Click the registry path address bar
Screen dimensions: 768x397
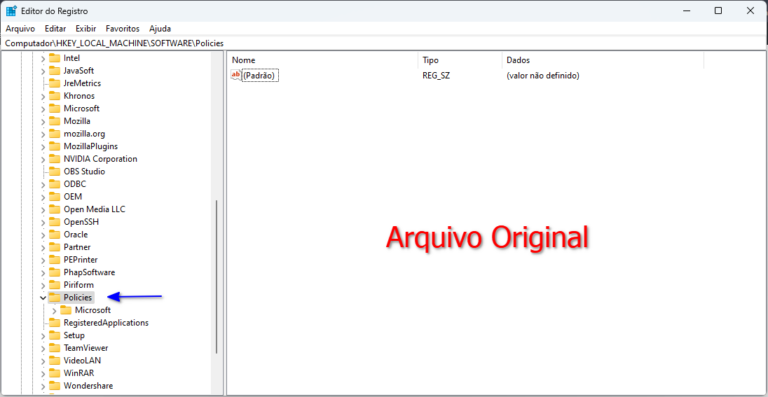(x=384, y=44)
